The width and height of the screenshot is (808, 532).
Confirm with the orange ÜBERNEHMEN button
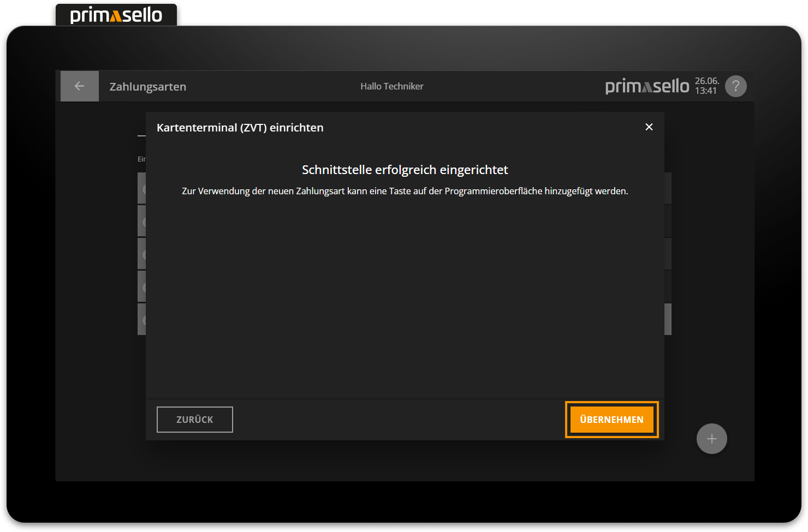[611, 420]
